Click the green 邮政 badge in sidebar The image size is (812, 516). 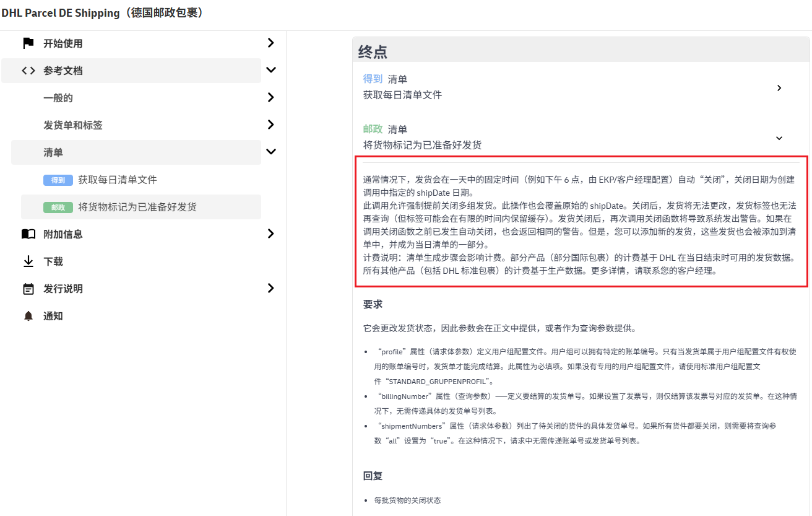58,208
